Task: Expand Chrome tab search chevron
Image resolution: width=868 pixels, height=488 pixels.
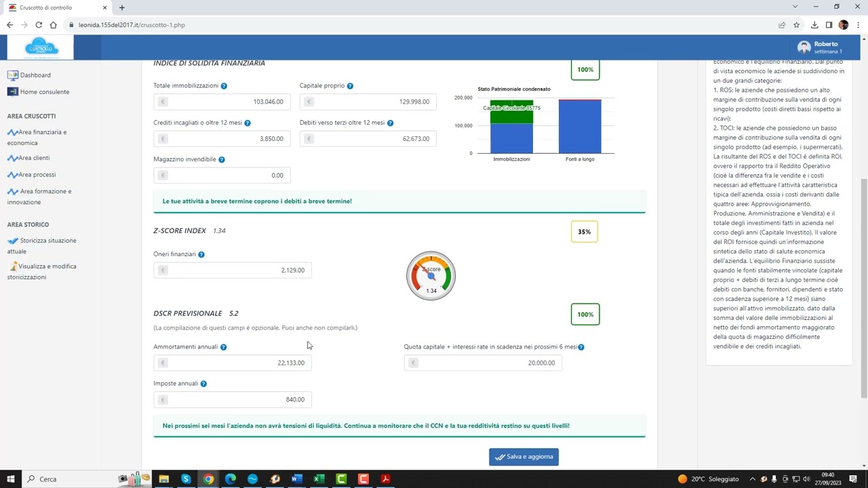Action: point(795,7)
